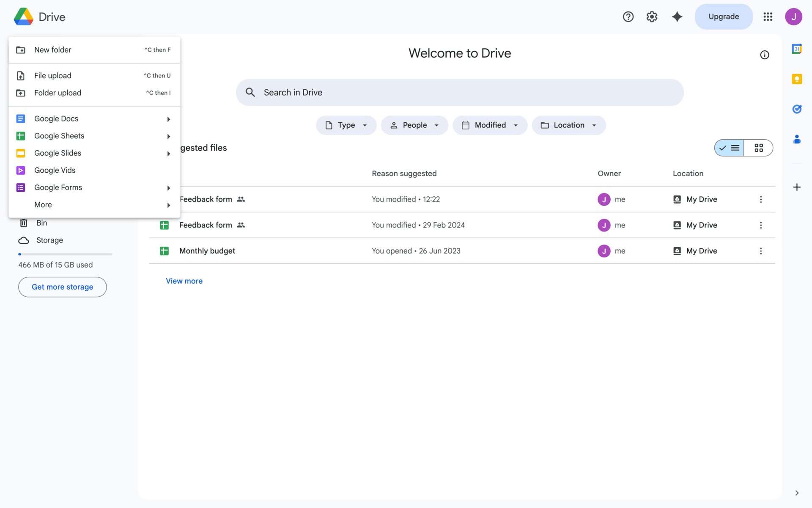Open more actions for Monthly budget row
Screen dimensions: 812x508
point(761,251)
